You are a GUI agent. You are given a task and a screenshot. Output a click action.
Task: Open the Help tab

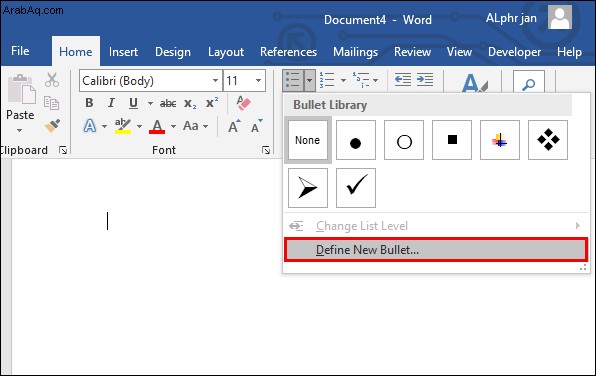(x=569, y=52)
